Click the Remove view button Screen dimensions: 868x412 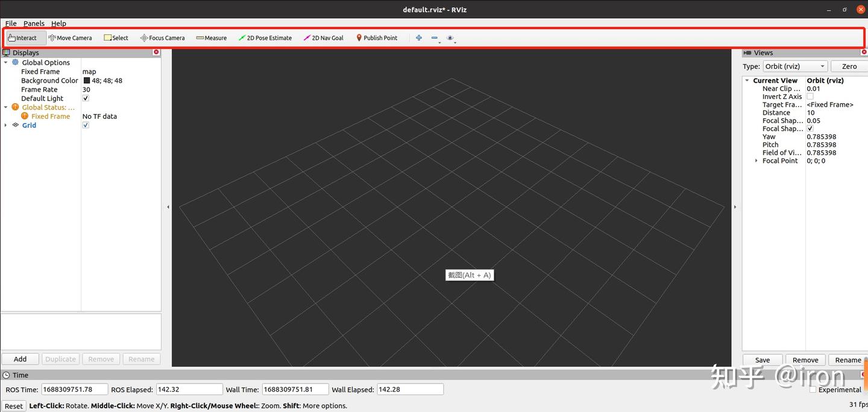tap(805, 360)
